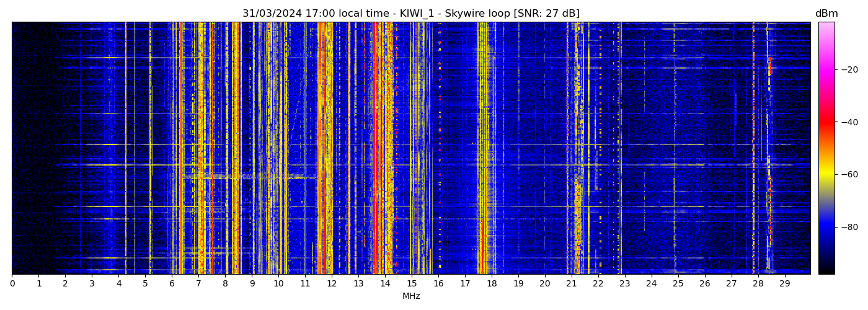Click the yellow vertical line near 4.3 MHz

point(126,149)
